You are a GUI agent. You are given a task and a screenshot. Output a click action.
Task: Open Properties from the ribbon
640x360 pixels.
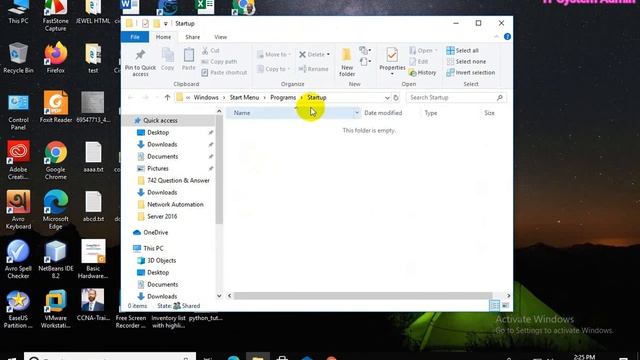(392, 61)
